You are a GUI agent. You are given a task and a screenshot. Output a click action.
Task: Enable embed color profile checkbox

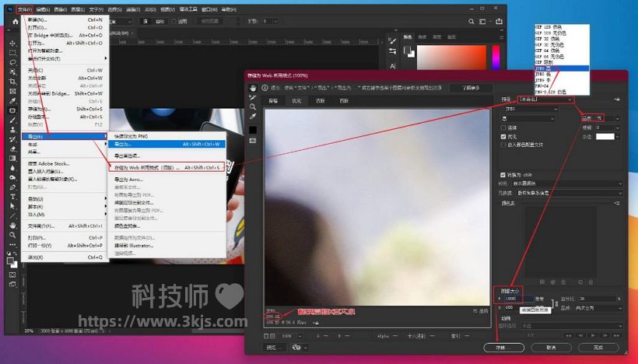503,145
